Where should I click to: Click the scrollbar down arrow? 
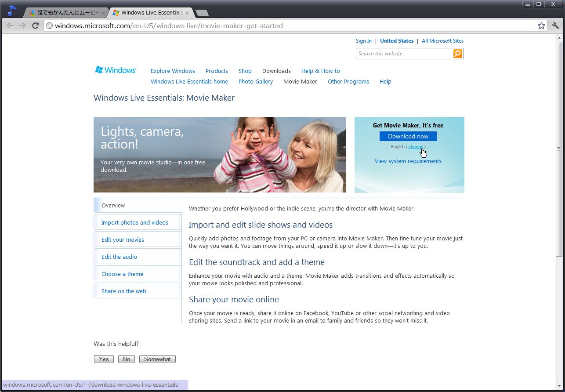[559, 386]
